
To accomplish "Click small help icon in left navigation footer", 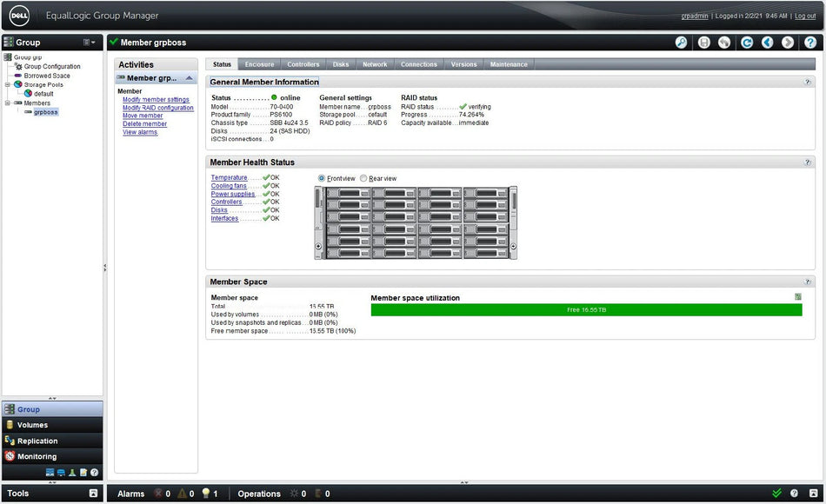I will point(94,473).
